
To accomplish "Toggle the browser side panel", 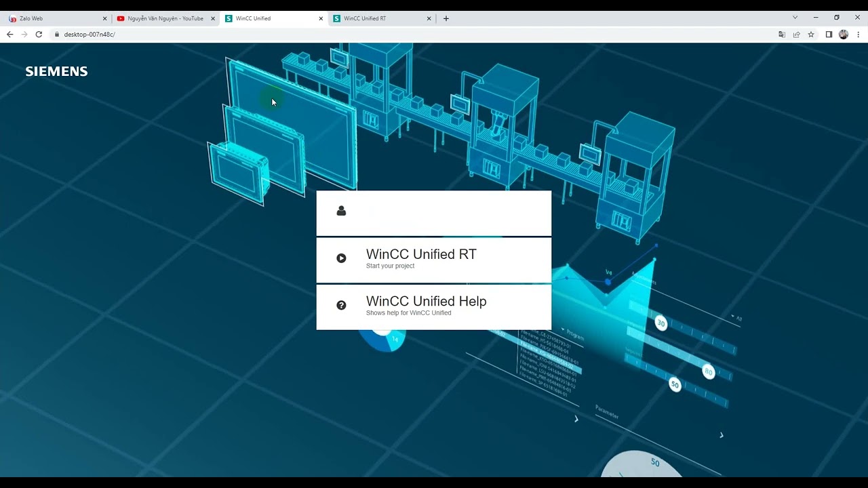I will coord(829,35).
